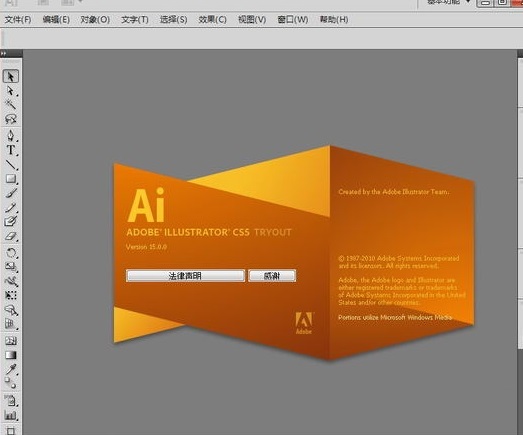Open the 效果(C) menu
This screenshot has height=435, width=523.
[212, 20]
